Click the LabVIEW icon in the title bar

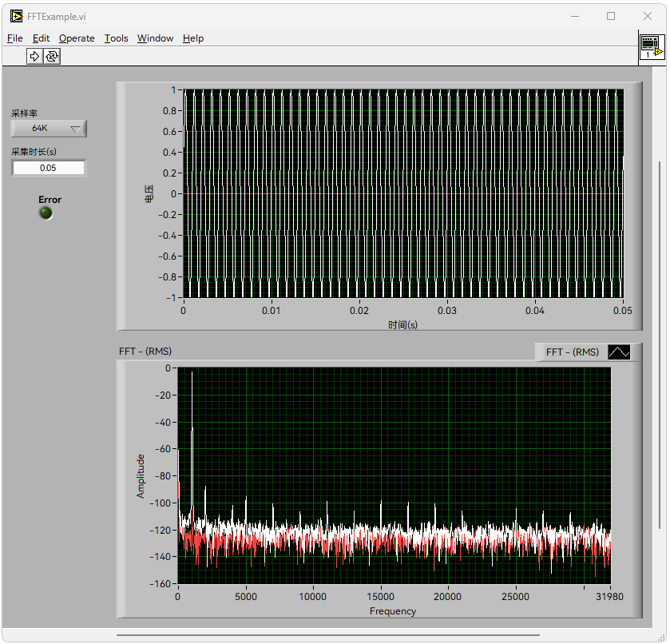[17, 16]
